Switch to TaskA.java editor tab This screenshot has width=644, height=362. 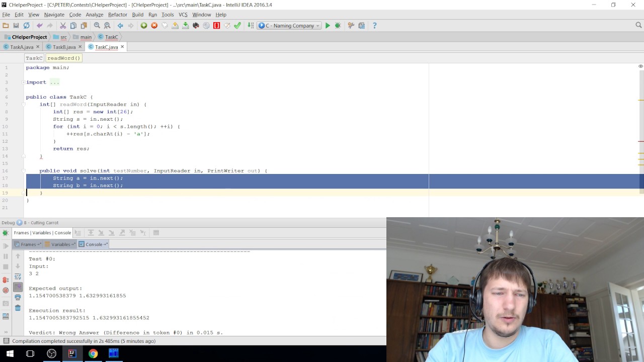pyautogui.click(x=21, y=47)
